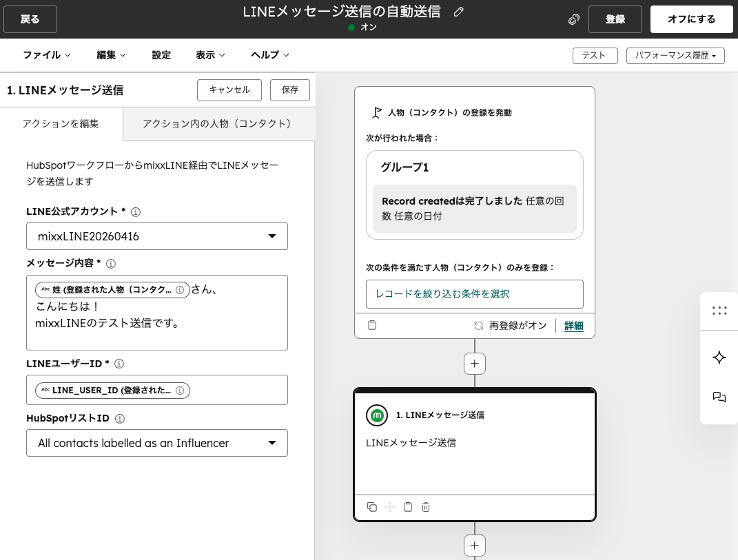
Task: Open ヘルプ menu
Action: 270,55
